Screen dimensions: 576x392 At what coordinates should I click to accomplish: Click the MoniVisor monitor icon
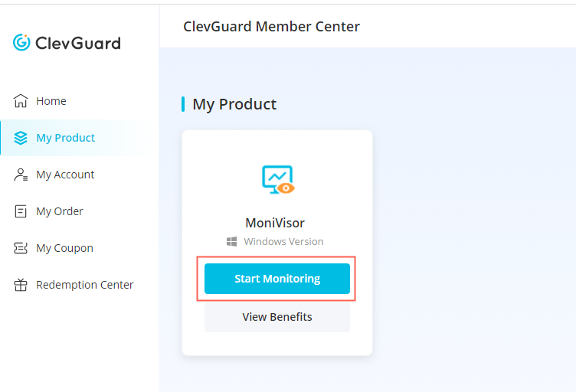(x=278, y=179)
